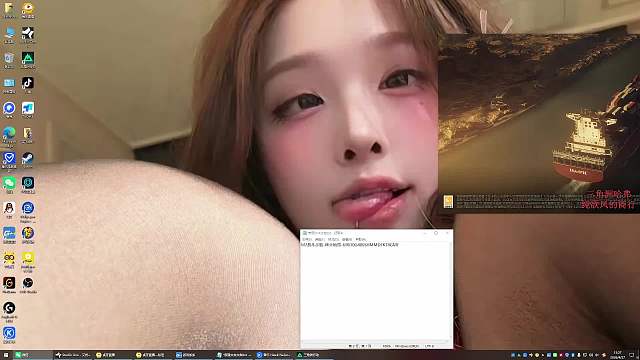Open the blue circle icon beside the QQ penguin
The width and height of the screenshot is (640, 360).
[x=28, y=211]
